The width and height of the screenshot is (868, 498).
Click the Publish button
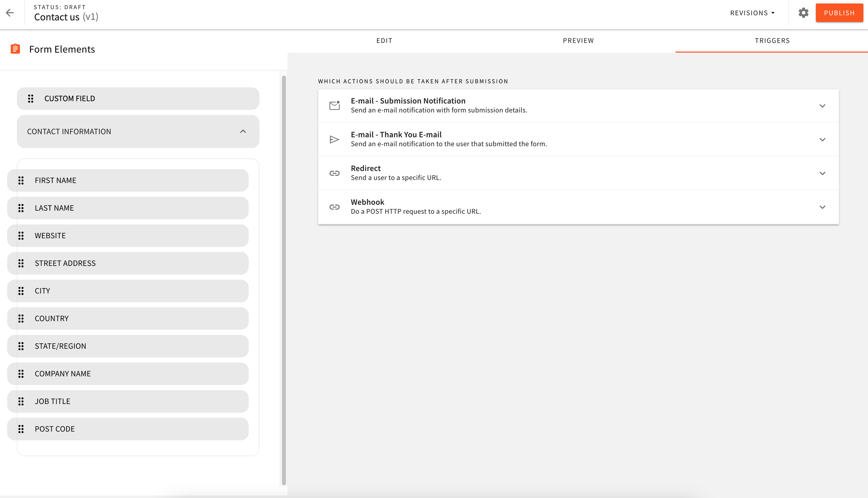click(839, 13)
